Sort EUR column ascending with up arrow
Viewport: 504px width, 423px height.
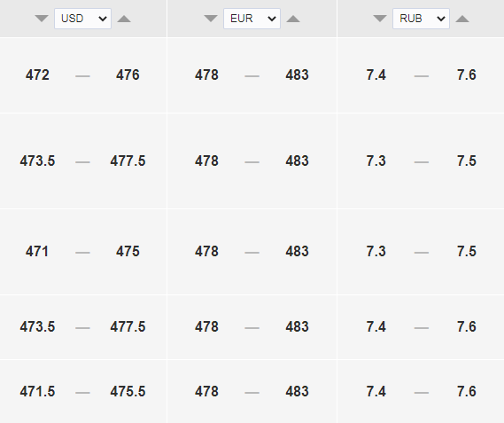(293, 19)
